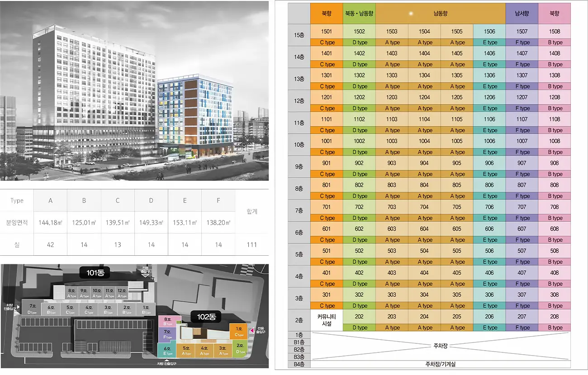
Task: Click the E type label under unit 906
Action: pyautogui.click(x=489, y=174)
